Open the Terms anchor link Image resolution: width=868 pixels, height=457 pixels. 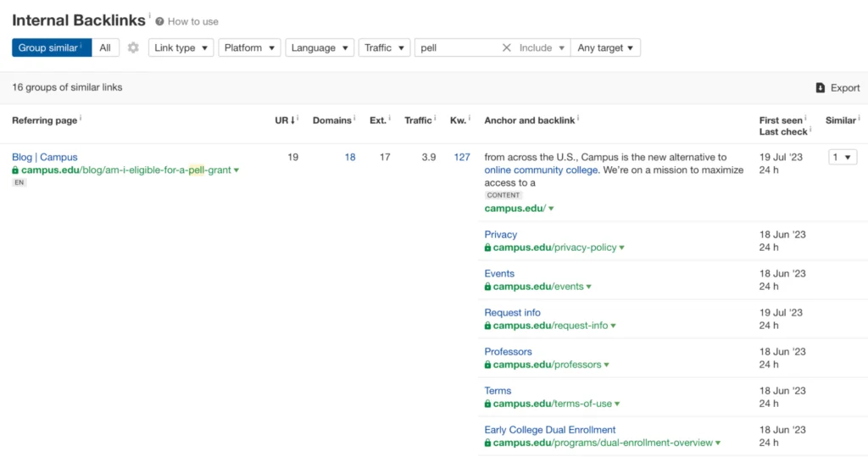coord(498,391)
